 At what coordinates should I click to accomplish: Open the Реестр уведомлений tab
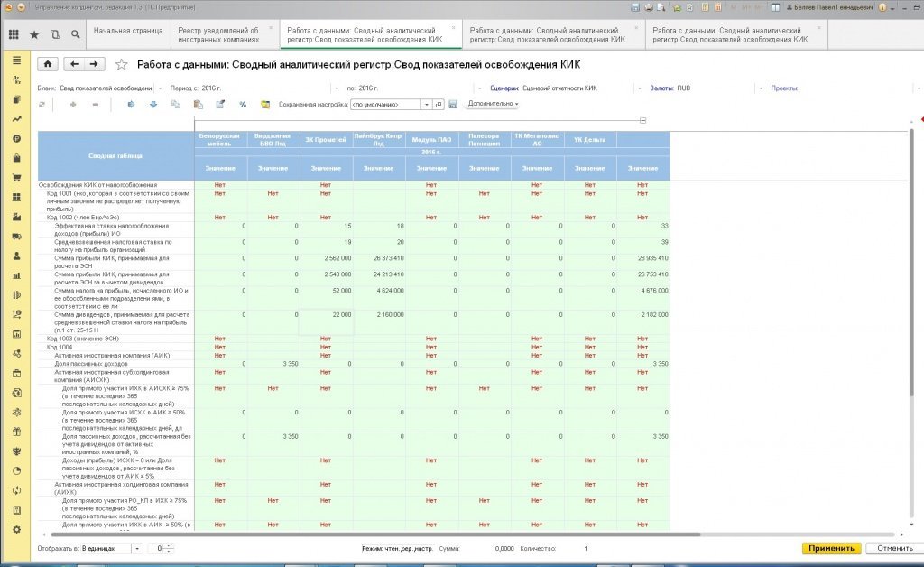(x=218, y=35)
